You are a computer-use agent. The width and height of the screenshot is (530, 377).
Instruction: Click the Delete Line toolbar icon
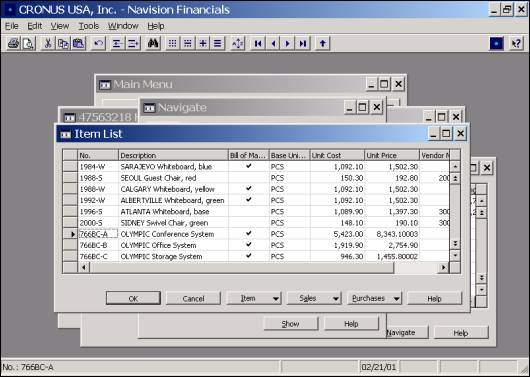(133, 43)
